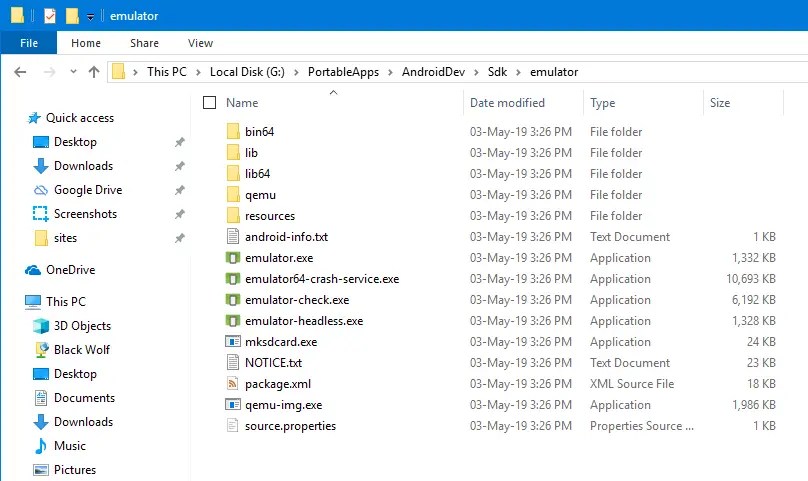Click the source.properties file icon
Screen dimensions: 808x481
233,426
